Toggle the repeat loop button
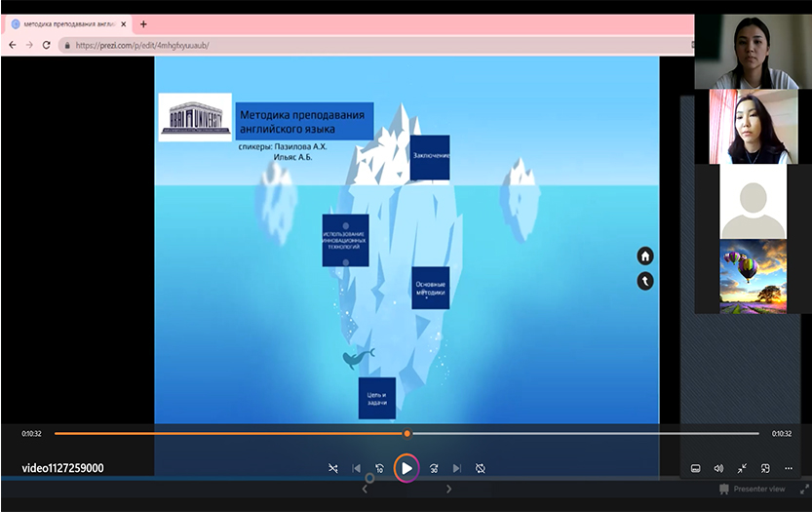 (x=481, y=468)
